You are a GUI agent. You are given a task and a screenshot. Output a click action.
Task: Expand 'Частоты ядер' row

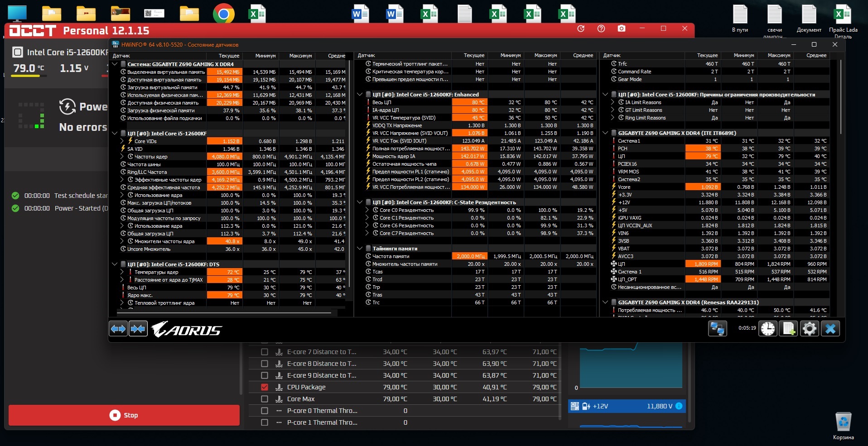122,157
